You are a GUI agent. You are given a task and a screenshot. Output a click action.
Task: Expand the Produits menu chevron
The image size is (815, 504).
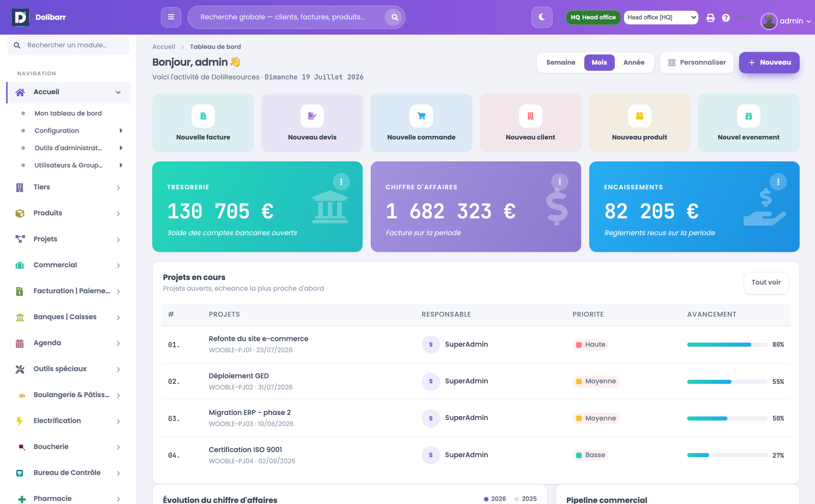(118, 214)
